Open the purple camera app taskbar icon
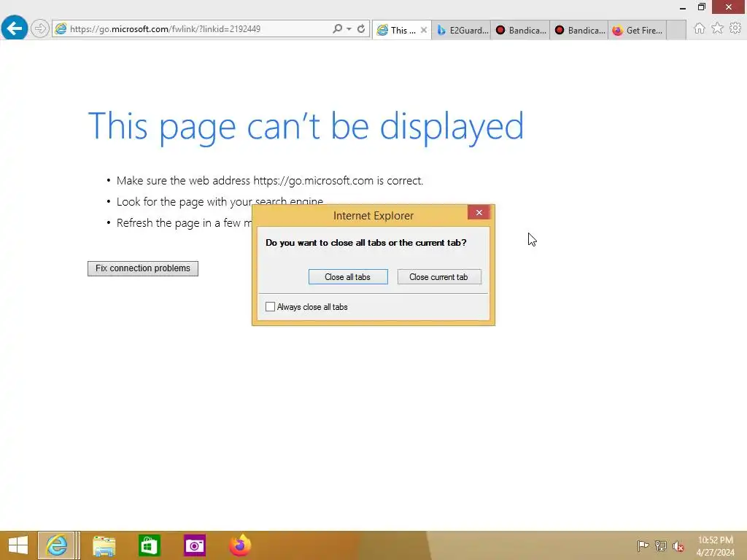The height and width of the screenshot is (560, 747). click(x=194, y=545)
